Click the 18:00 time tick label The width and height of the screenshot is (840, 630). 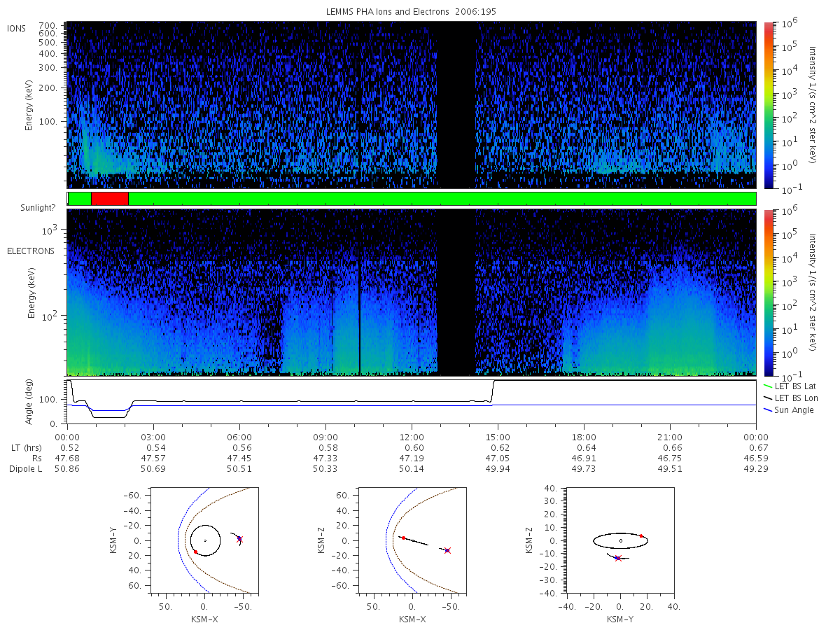pyautogui.click(x=584, y=437)
